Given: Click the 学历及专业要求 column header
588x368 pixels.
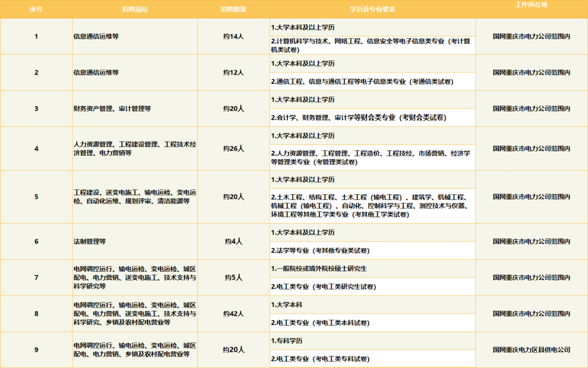Looking at the screenshot, I should (x=372, y=9).
